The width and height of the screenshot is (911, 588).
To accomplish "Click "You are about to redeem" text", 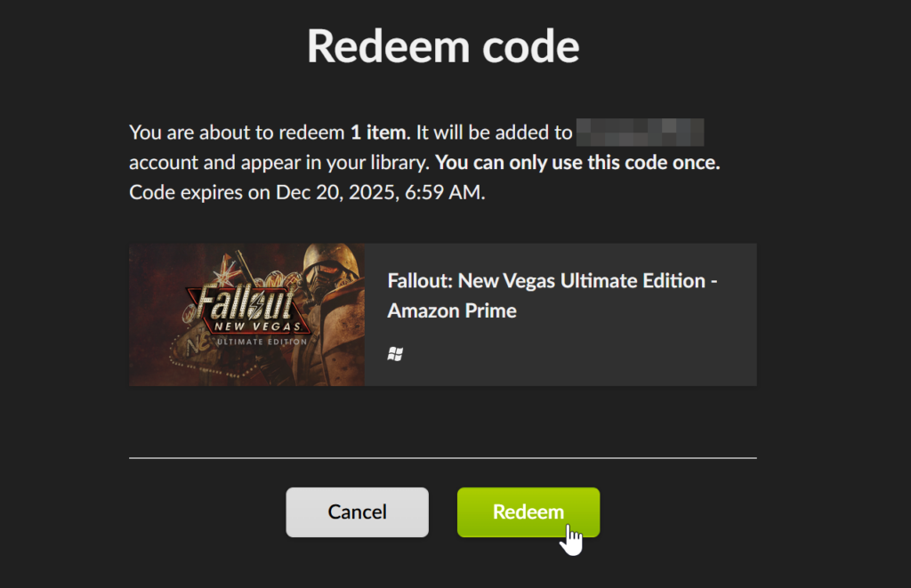I will (x=236, y=134).
